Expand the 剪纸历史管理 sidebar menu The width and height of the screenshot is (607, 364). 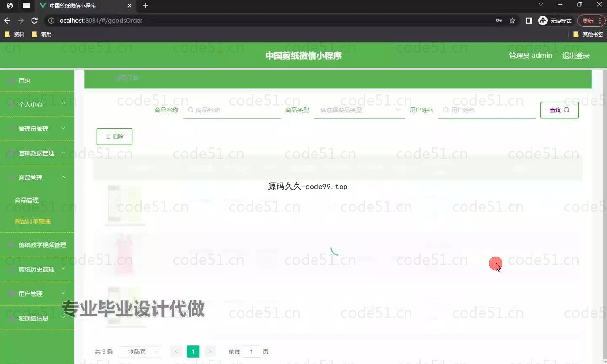pos(37,269)
